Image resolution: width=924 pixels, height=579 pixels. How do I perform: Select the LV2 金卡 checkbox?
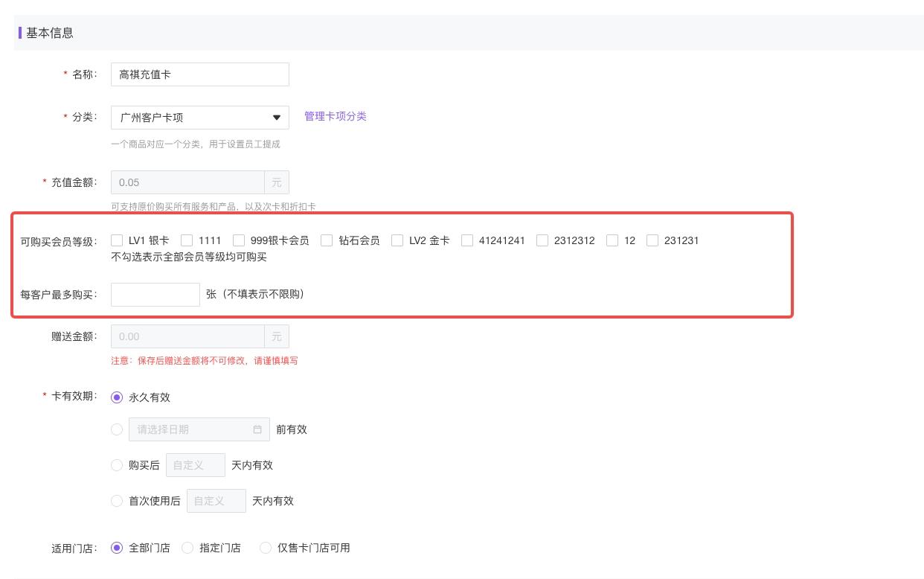pyautogui.click(x=397, y=240)
